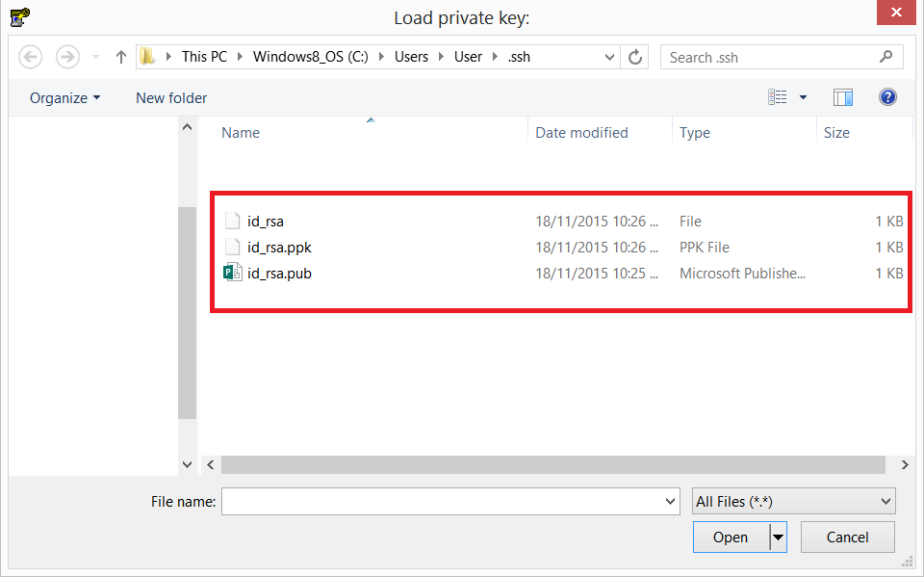
Task: Go up one folder level
Action: coord(121,57)
